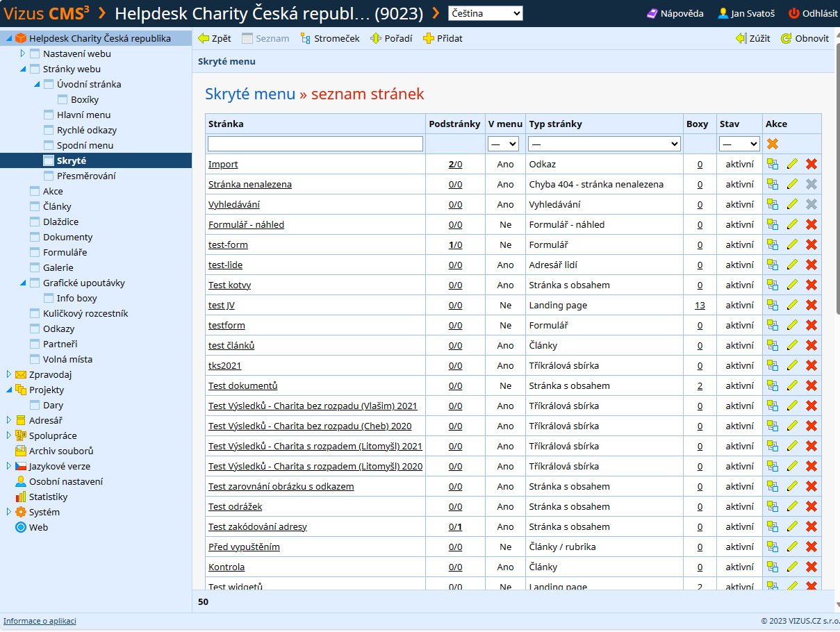
Task: Open subpages tree icon for Import row
Action: (x=773, y=165)
